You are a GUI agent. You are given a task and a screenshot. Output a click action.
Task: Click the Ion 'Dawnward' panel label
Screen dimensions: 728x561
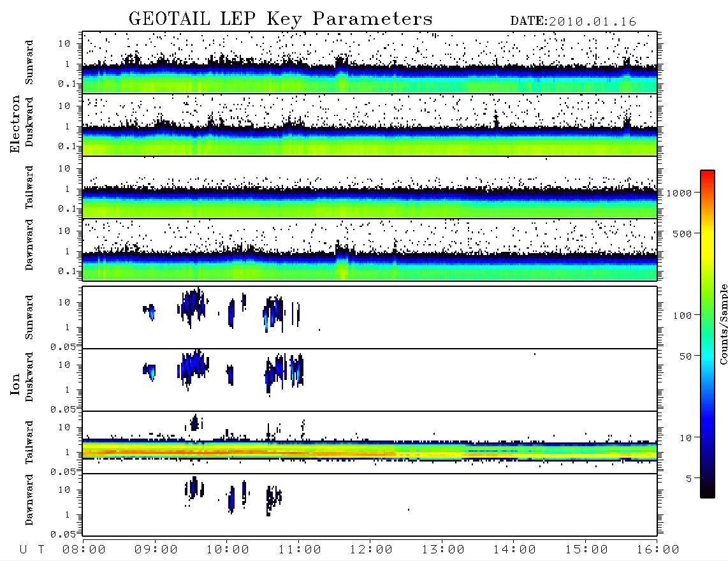29,500
